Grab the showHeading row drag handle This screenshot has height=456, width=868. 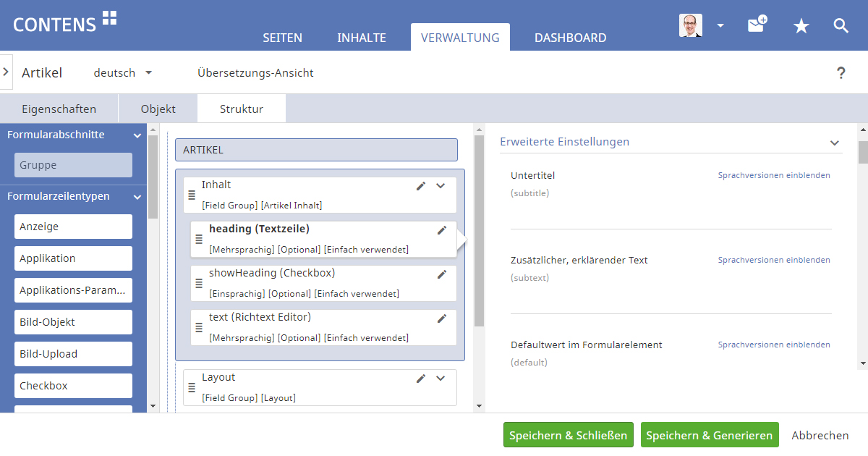(x=199, y=284)
